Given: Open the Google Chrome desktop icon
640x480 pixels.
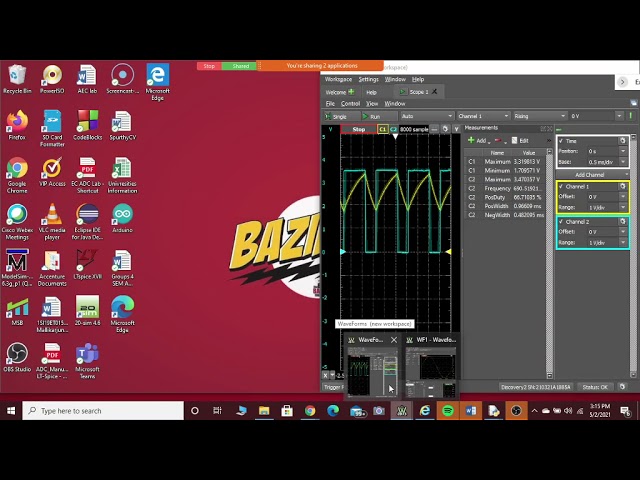Looking at the screenshot, I should [17, 176].
